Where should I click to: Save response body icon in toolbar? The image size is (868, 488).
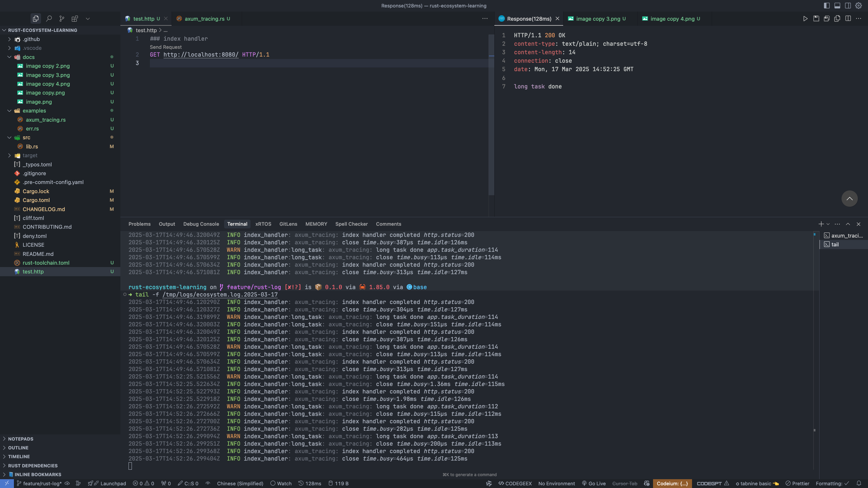point(827,19)
